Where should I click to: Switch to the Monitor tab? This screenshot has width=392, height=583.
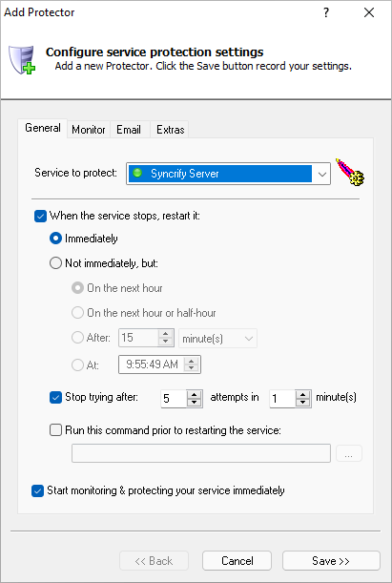(x=89, y=130)
